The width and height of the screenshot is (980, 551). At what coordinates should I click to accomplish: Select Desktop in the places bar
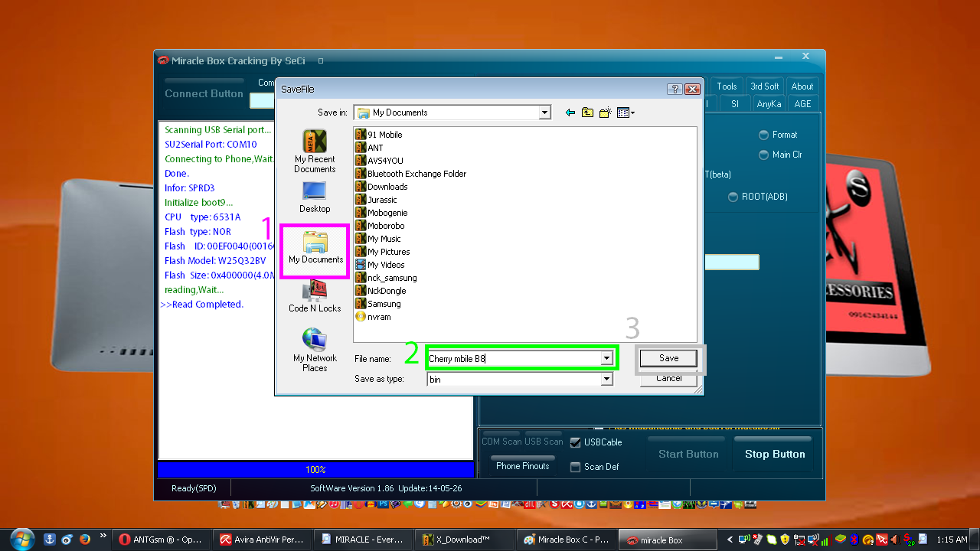(x=315, y=197)
